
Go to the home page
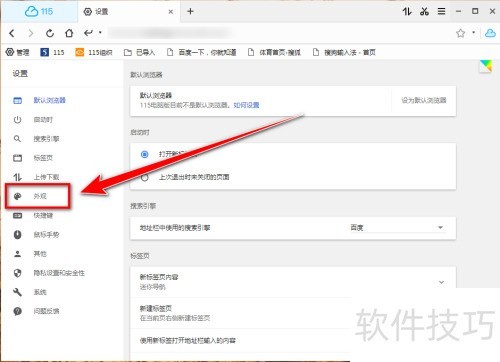(69, 33)
